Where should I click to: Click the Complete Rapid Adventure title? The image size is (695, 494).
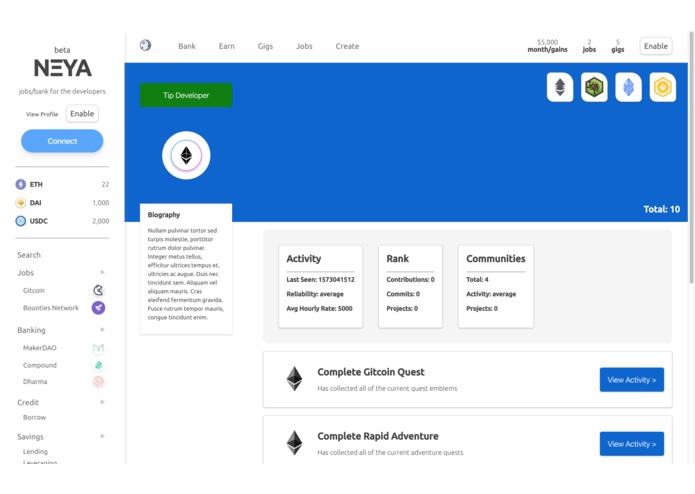[378, 436]
